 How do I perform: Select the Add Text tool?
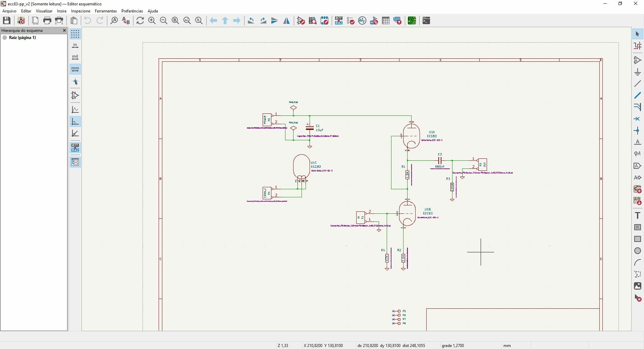638,215
